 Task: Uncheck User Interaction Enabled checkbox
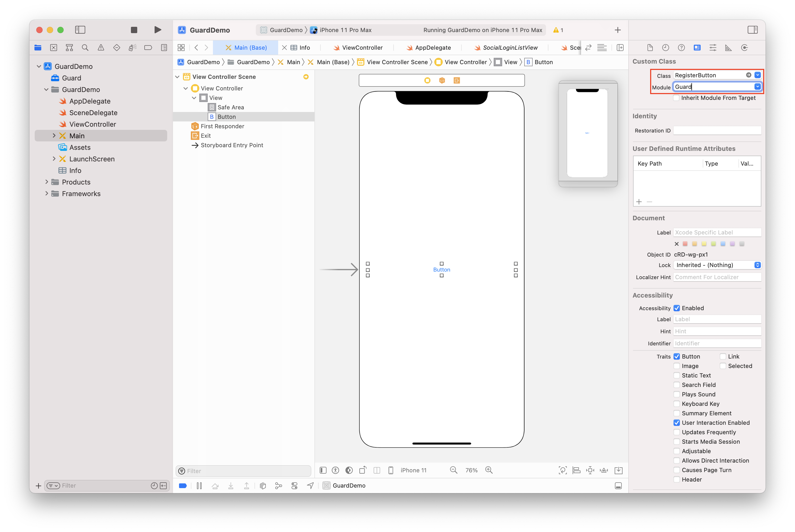click(677, 423)
